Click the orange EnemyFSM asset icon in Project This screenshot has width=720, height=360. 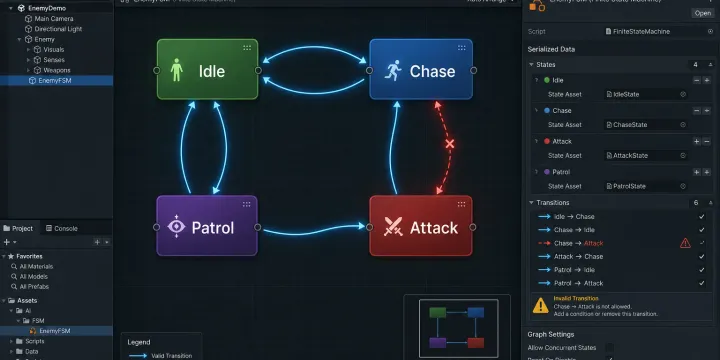point(33,331)
